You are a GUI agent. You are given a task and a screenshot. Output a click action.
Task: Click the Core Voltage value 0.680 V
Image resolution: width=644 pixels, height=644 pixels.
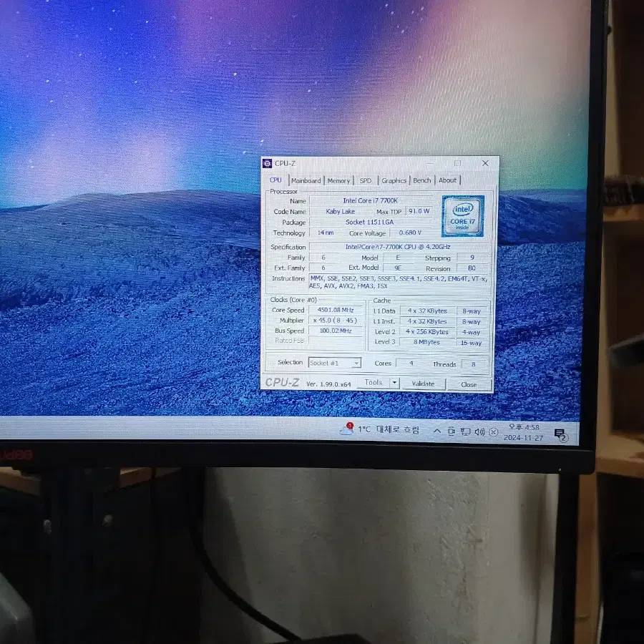click(x=410, y=233)
